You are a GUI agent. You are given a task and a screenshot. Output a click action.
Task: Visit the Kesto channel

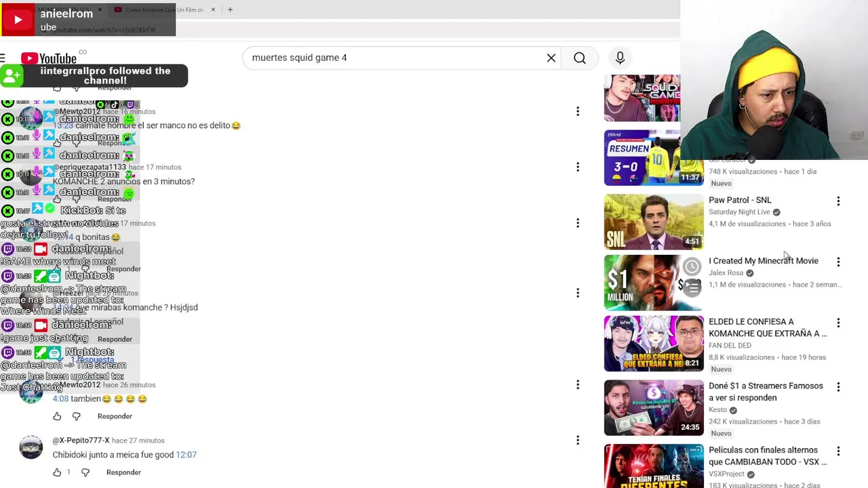(x=717, y=409)
